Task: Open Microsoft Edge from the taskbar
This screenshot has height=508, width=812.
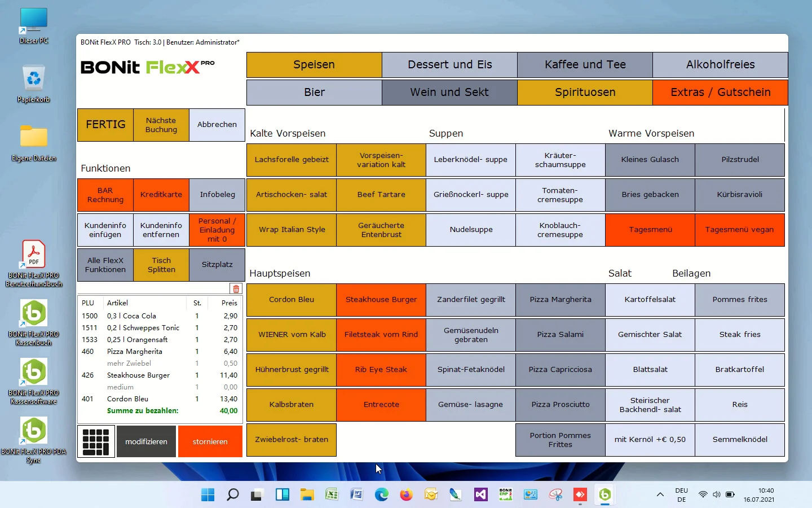Action: point(382,495)
